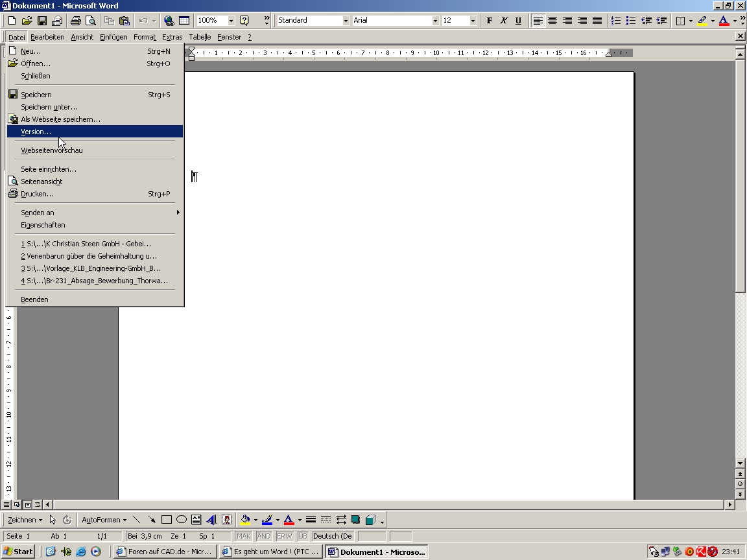Open shadow settings in drawing toolbar
The image size is (747, 560).
click(355, 520)
